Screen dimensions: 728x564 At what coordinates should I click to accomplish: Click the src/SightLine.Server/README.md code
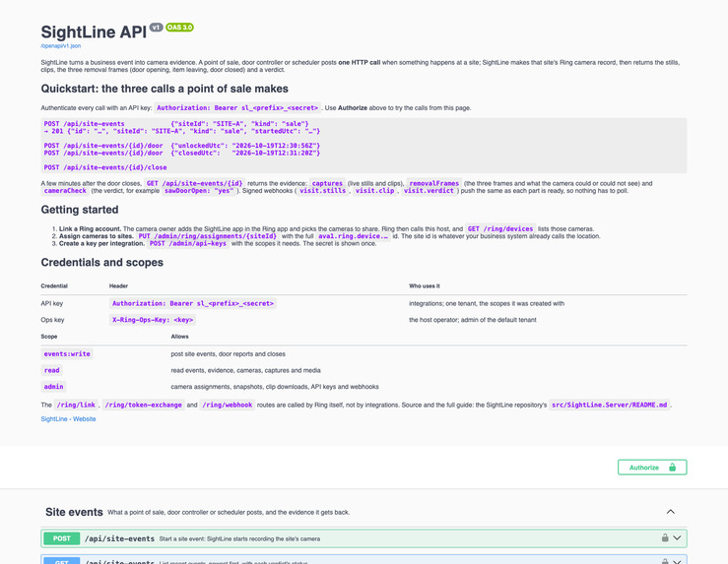tap(609, 405)
